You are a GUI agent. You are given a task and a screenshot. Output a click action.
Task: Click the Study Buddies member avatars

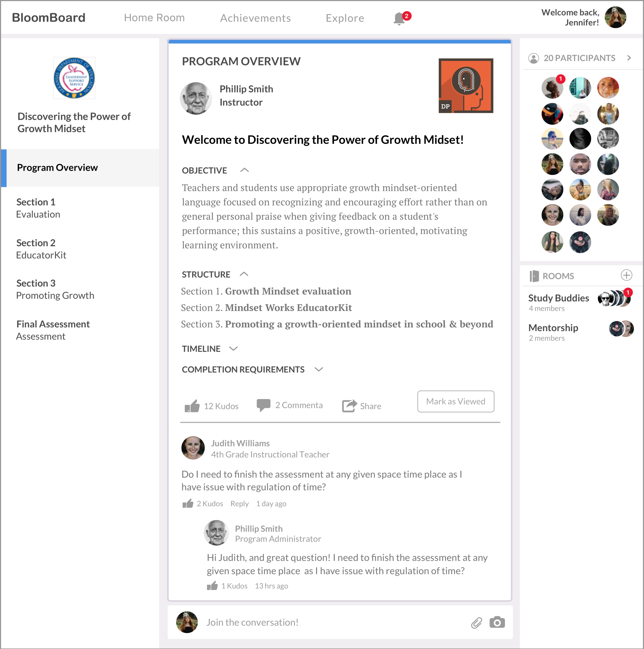click(614, 298)
